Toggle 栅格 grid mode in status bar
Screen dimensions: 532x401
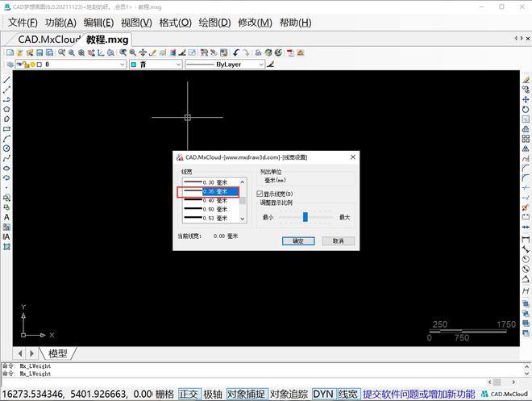click(x=165, y=395)
